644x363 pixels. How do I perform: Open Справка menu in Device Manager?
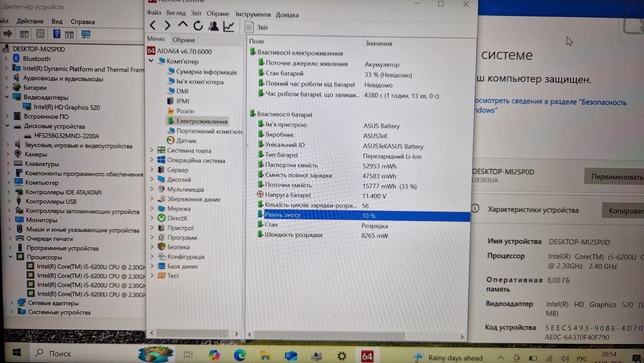coord(82,22)
